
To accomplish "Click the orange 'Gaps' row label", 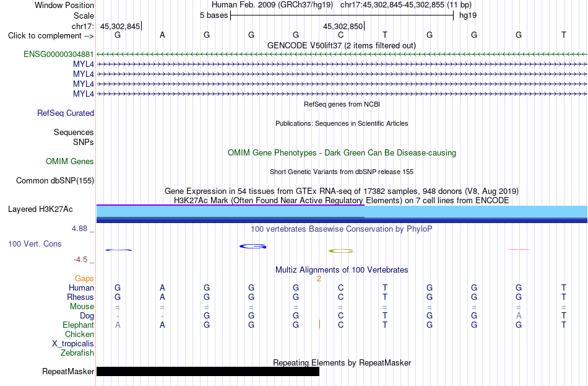I will pos(84,279).
